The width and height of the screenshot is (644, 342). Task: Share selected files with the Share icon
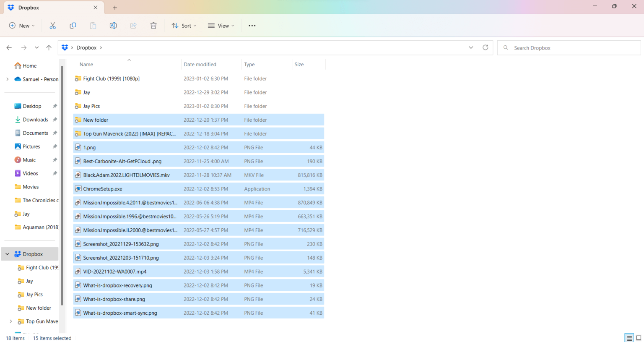[x=133, y=26]
